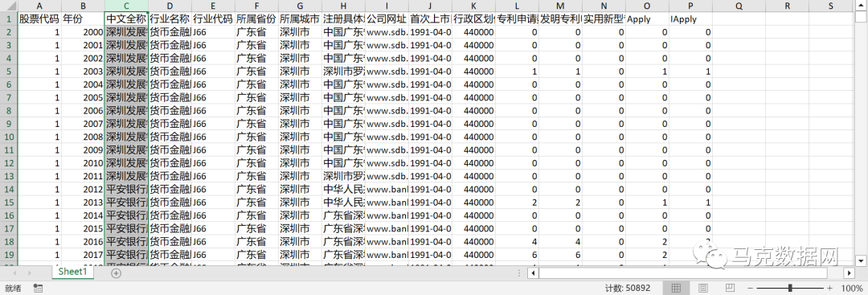Click cell M18 showing 4
The width and height of the screenshot is (868, 295).
561,241
